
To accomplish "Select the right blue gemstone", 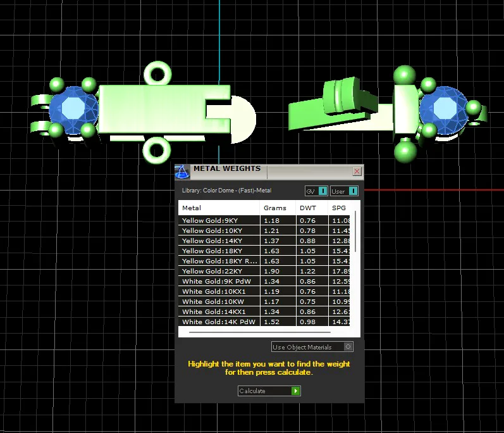I will point(445,110).
